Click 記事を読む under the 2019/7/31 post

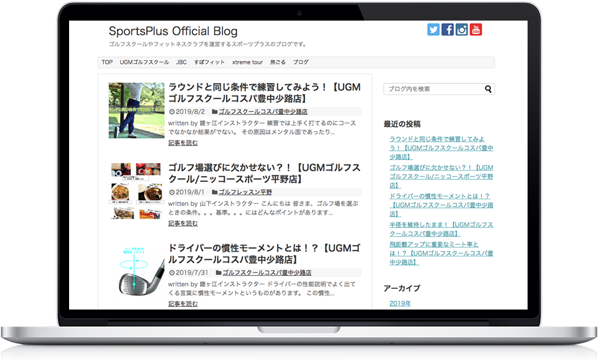[x=183, y=304]
